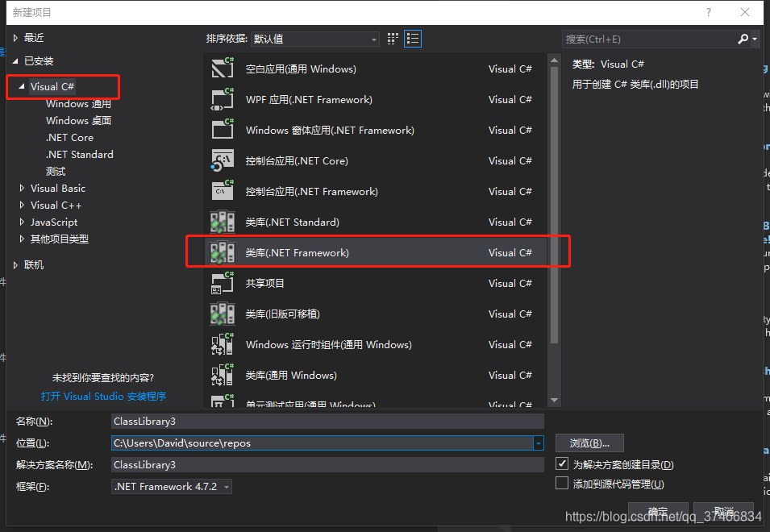Click the shared project (共享项目) icon

(x=223, y=283)
